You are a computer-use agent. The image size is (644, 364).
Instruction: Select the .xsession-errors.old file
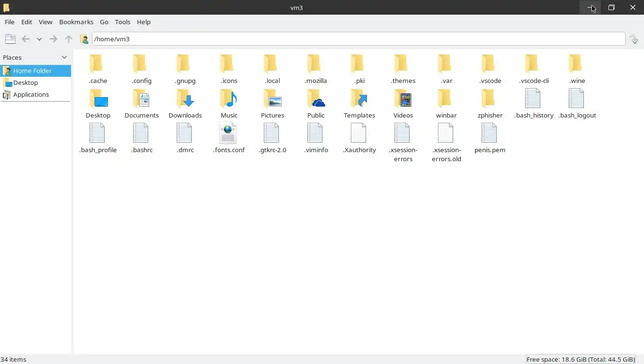tap(446, 133)
